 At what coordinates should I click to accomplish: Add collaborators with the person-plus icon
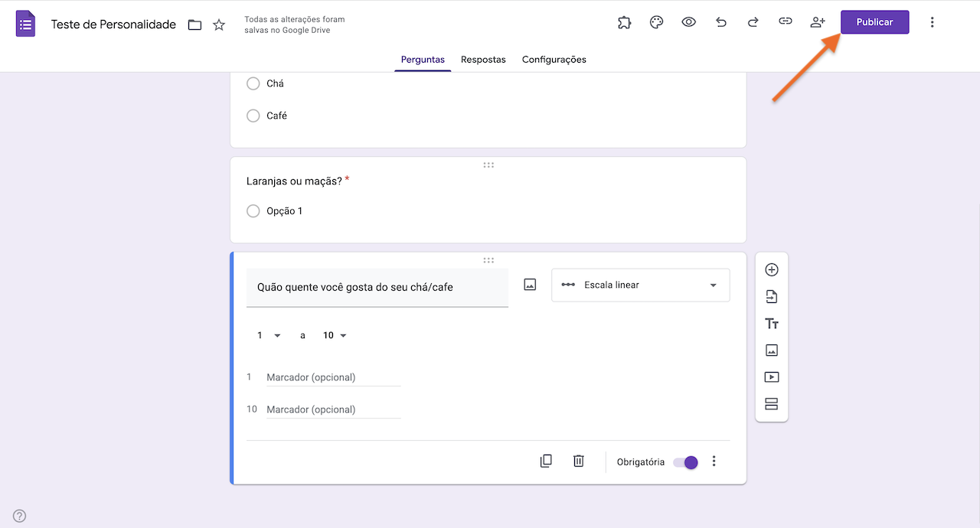(818, 22)
